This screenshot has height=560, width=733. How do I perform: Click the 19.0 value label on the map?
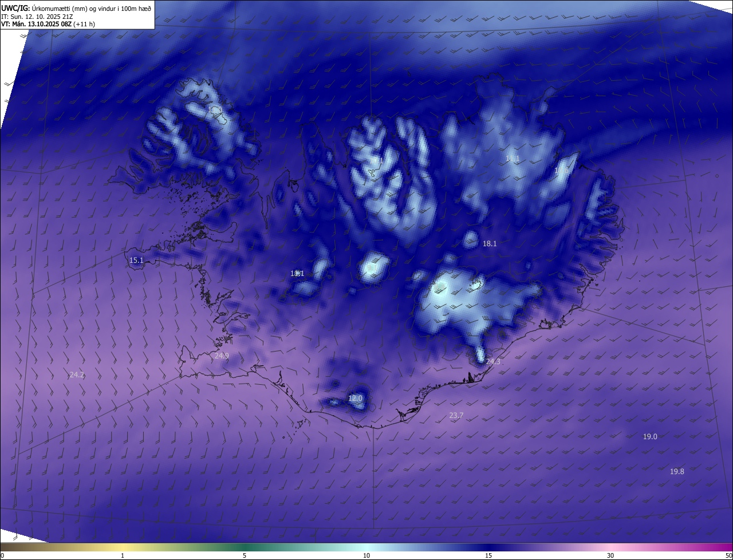[x=650, y=437]
